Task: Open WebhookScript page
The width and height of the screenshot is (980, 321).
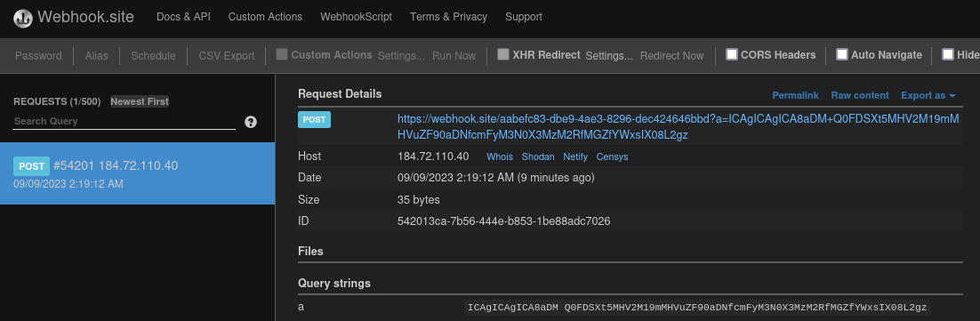Action: [357, 17]
